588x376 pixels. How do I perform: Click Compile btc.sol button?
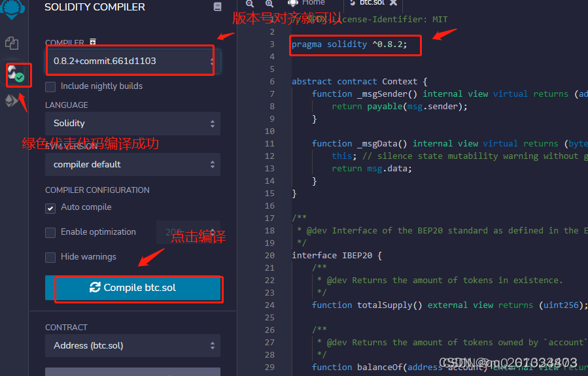tap(133, 288)
